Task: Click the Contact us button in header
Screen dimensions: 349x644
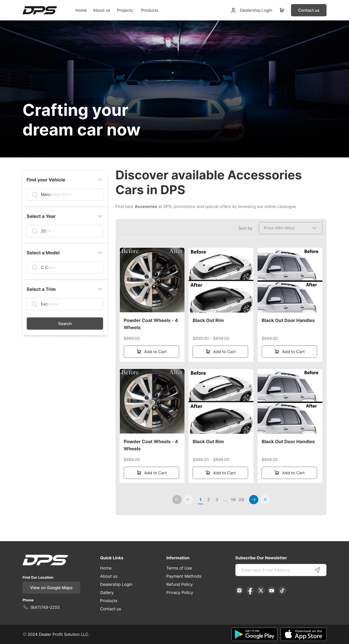Action: click(309, 10)
